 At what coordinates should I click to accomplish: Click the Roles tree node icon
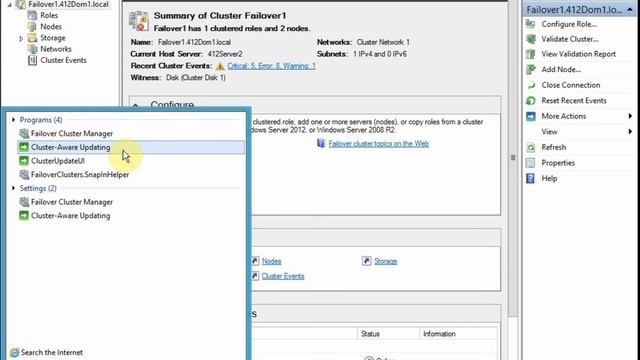point(32,16)
